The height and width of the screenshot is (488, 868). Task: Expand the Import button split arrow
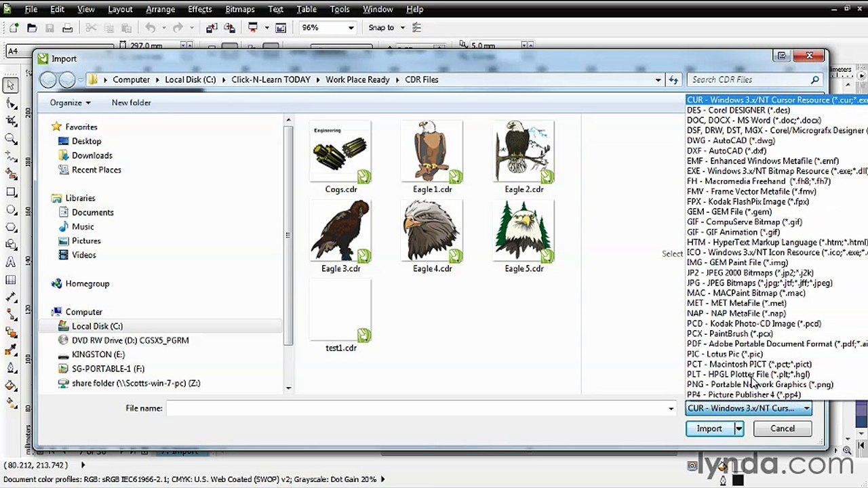click(738, 428)
